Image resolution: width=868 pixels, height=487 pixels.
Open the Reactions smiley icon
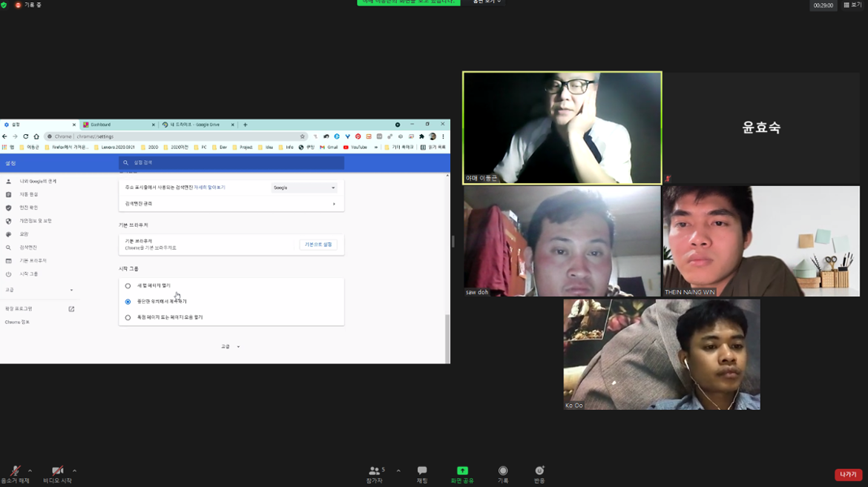click(x=539, y=471)
